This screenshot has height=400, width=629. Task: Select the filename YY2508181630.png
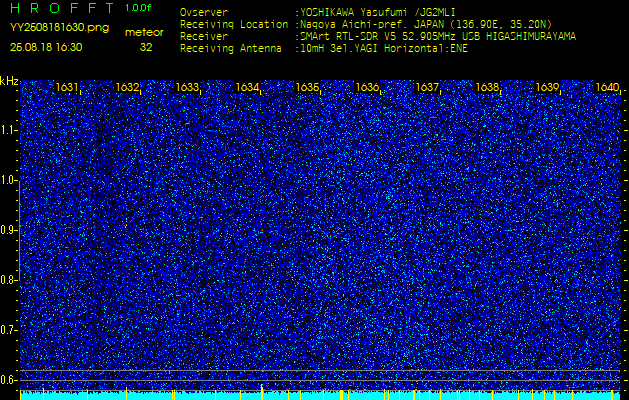59,28
